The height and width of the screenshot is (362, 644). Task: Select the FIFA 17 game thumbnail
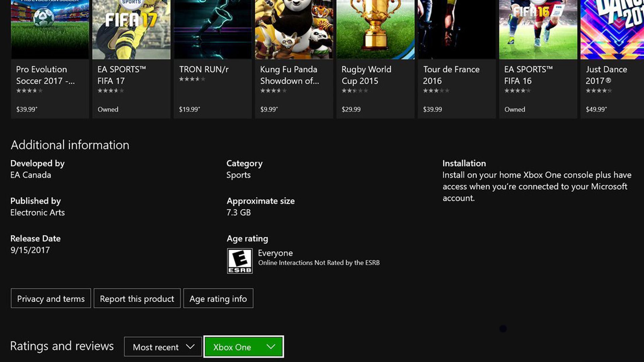[x=131, y=28]
